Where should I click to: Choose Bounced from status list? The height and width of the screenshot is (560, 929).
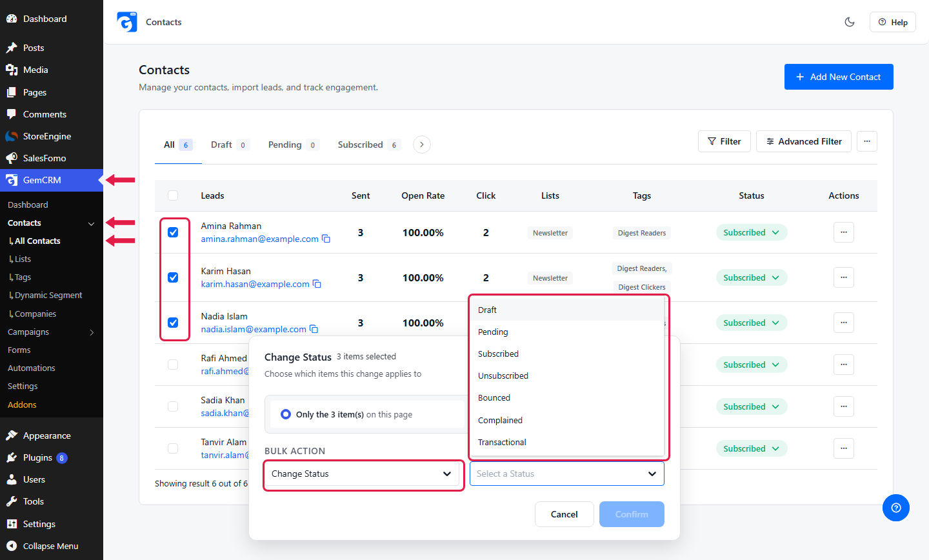click(567, 397)
